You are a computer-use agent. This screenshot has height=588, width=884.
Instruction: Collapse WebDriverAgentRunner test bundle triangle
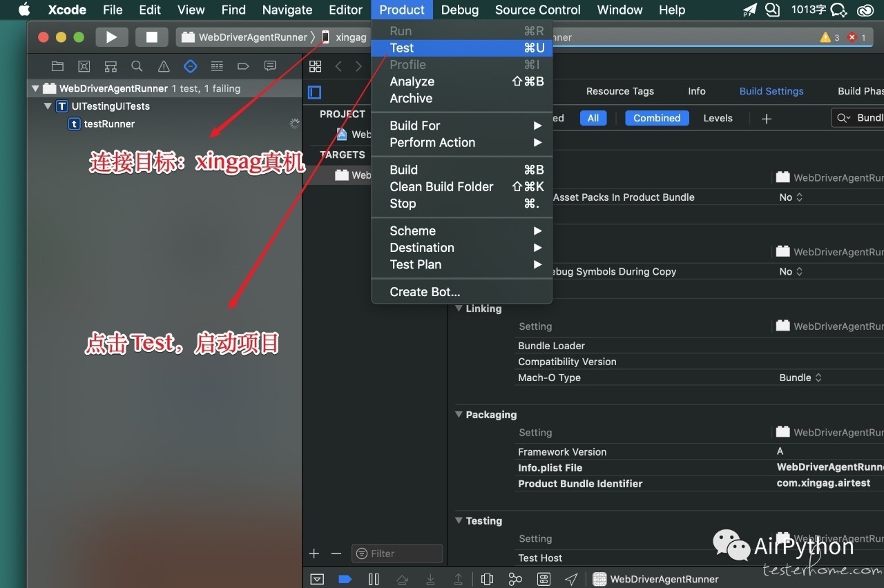pos(35,88)
